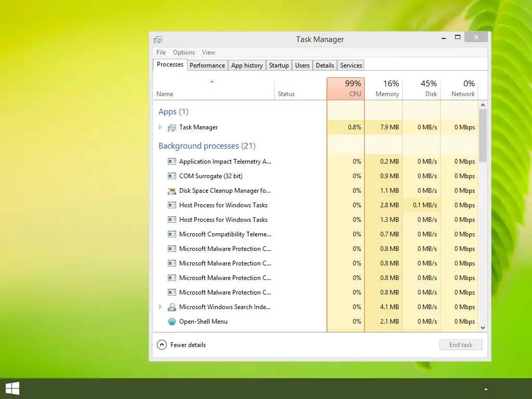Switch to the App history tab
532x399 pixels.
(247, 65)
